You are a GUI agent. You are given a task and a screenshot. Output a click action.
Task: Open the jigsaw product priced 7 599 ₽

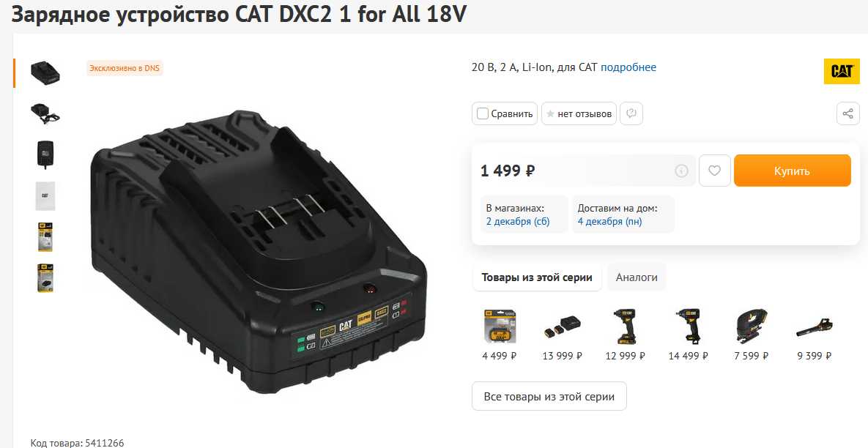[x=752, y=334]
